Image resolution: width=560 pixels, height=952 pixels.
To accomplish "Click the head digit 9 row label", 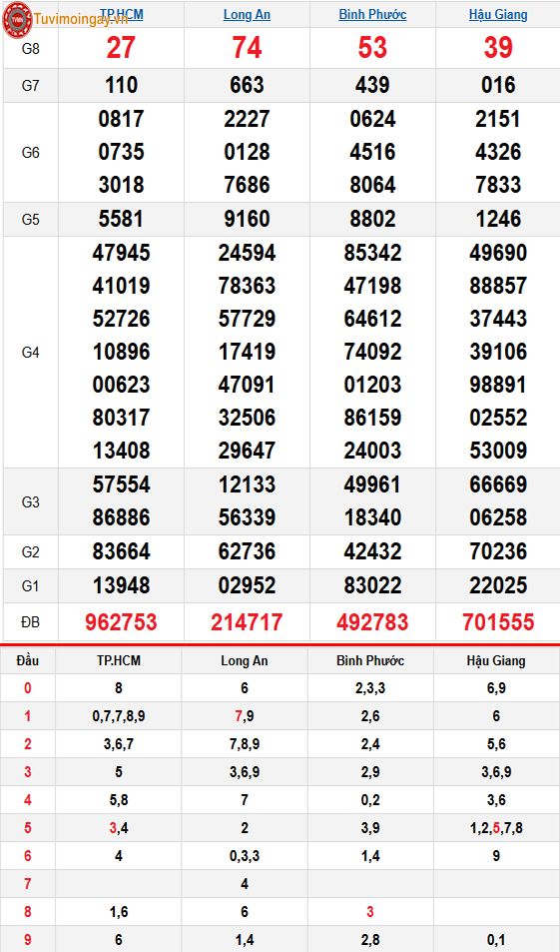I will point(27,940).
